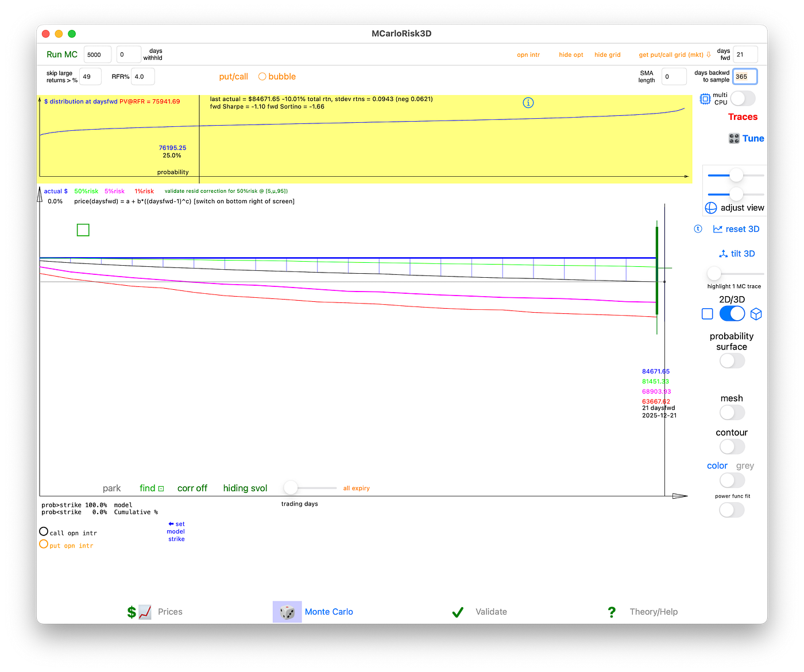Click the Tune button label
804x672 pixels.
pyautogui.click(x=753, y=138)
